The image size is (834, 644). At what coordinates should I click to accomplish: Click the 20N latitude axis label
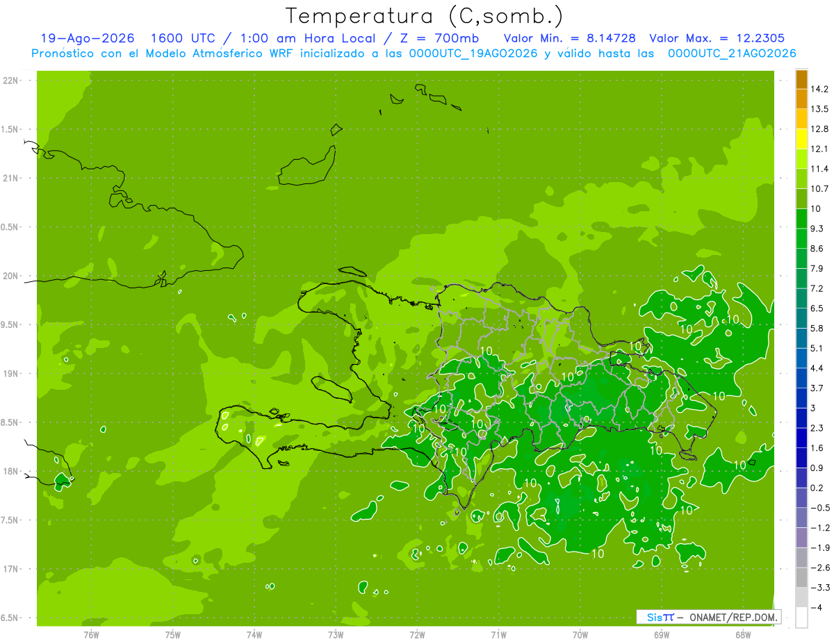click(10, 276)
